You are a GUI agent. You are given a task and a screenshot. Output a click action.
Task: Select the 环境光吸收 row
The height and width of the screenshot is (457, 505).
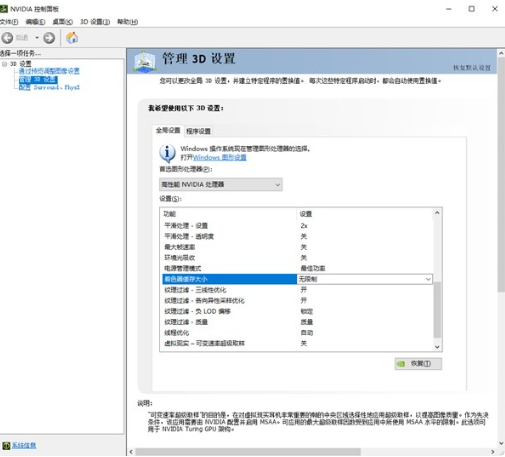pyautogui.click(x=298, y=258)
